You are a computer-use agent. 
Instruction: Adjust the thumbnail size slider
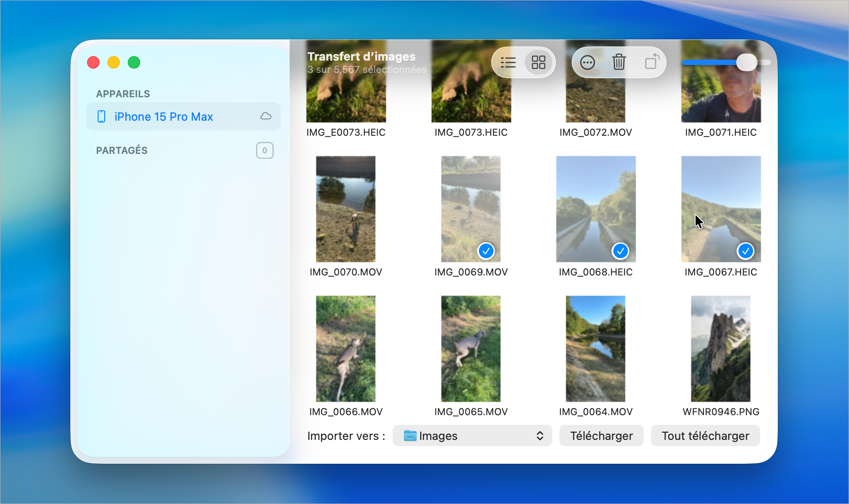(x=747, y=62)
